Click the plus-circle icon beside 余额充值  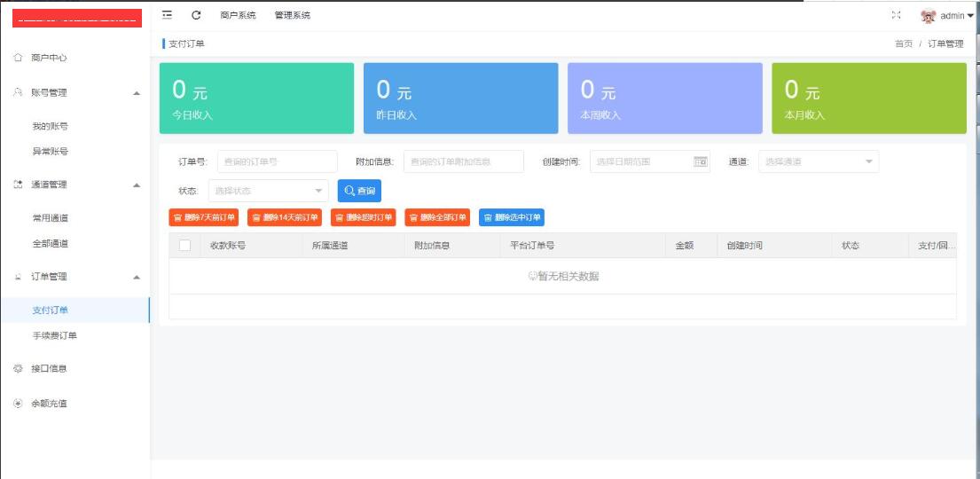(18, 404)
